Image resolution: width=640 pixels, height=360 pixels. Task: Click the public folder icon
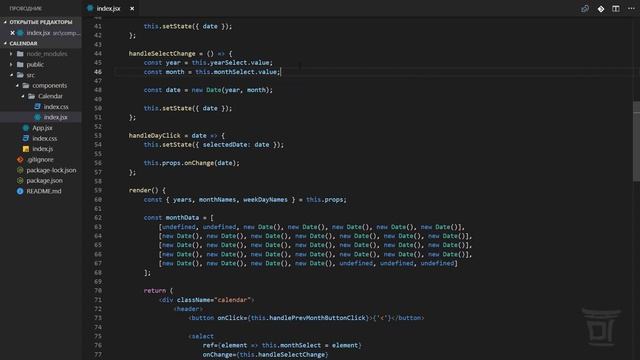20,64
